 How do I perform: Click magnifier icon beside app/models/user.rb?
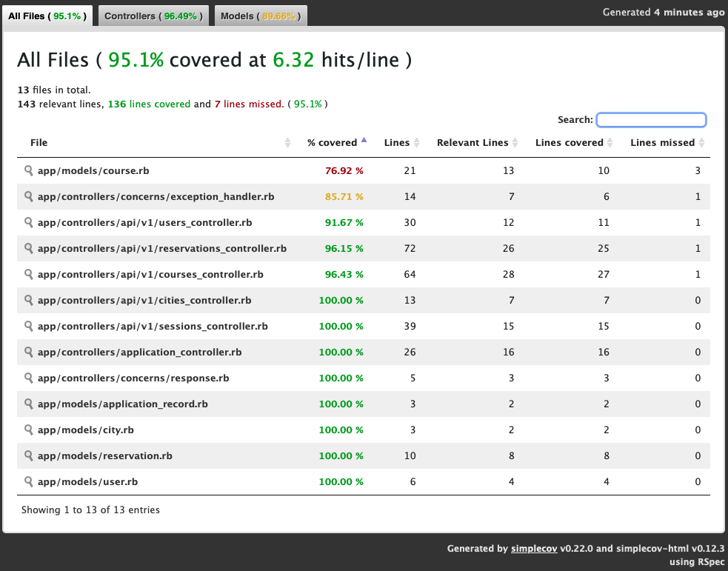coord(29,482)
